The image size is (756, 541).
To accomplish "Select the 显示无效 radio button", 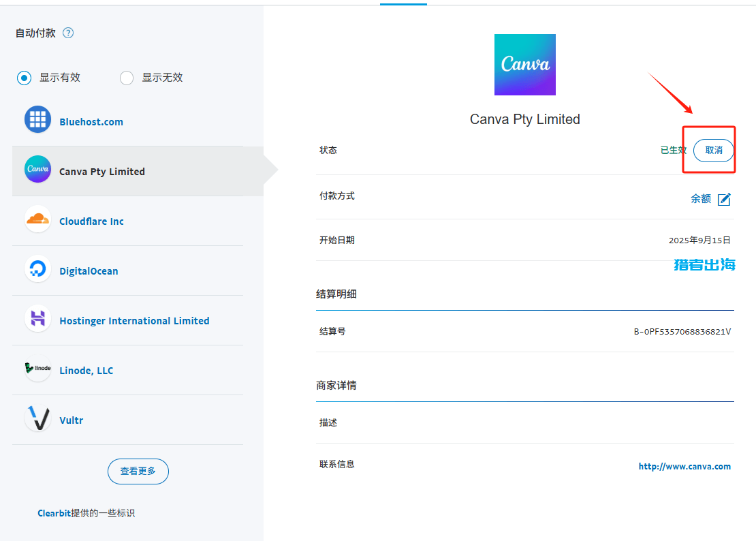I will [x=127, y=78].
